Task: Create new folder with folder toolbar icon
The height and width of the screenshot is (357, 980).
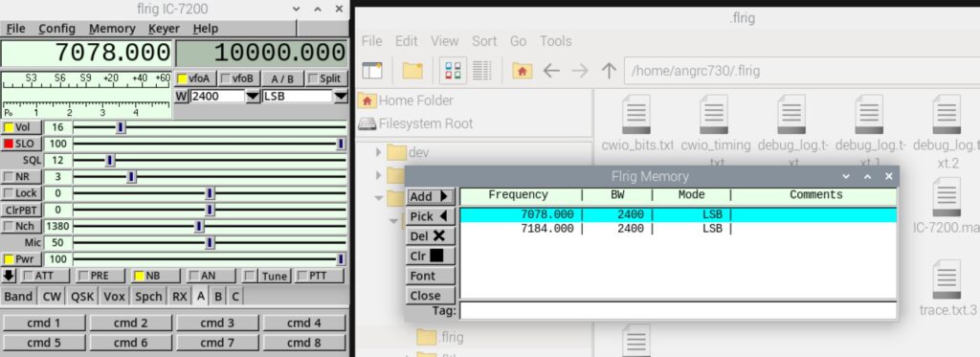Action: (x=412, y=71)
